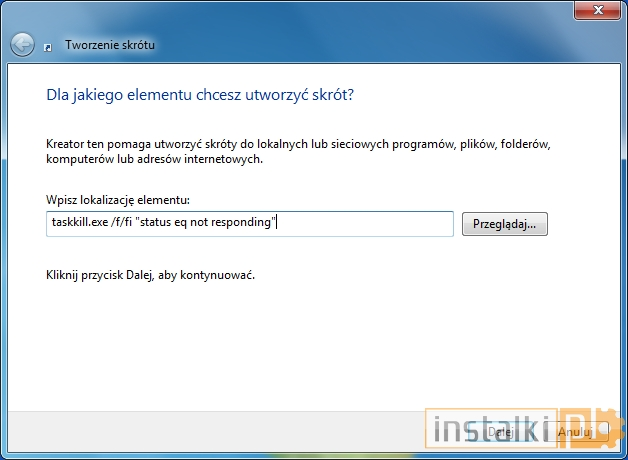Screen dimensions: 628x460
Task: Click the 'Kreator ten pomaga' description paragraph
Action: pos(298,151)
